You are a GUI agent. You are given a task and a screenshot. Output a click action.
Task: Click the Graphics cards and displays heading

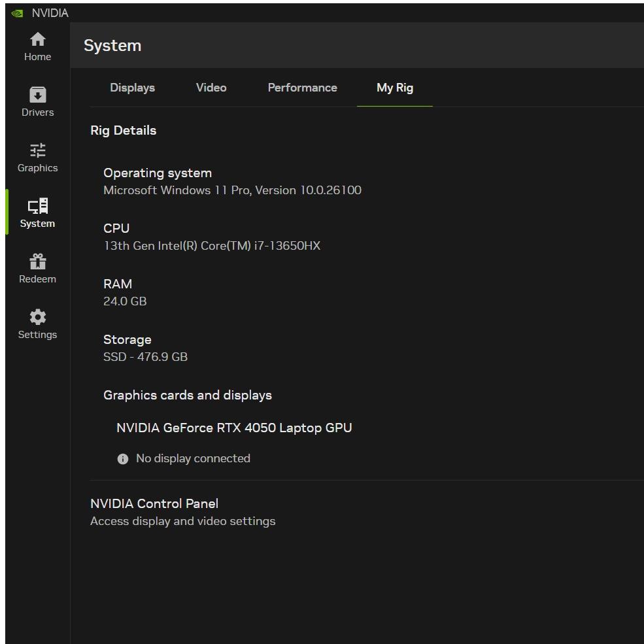[x=188, y=396]
